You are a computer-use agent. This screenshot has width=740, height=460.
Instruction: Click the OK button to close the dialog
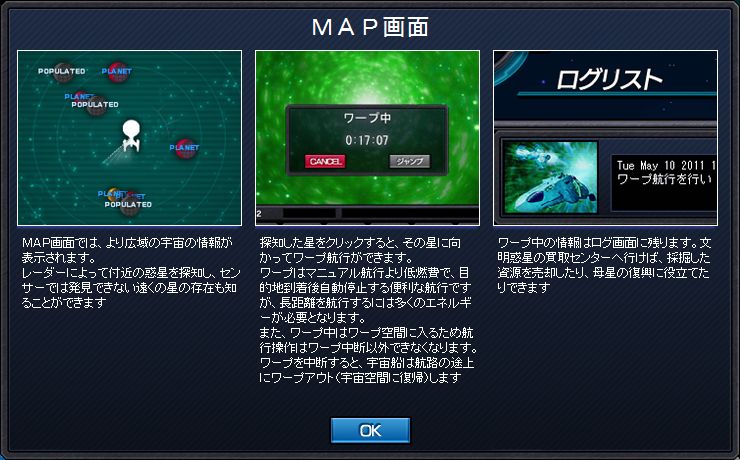pyautogui.click(x=370, y=430)
